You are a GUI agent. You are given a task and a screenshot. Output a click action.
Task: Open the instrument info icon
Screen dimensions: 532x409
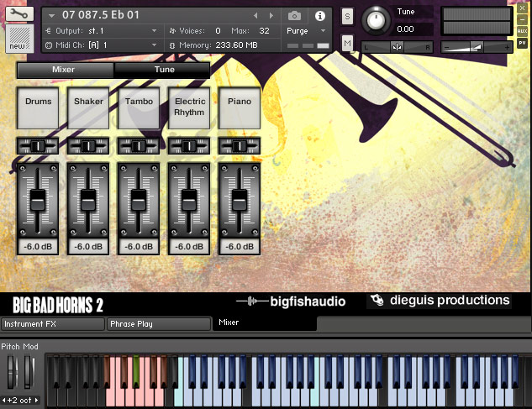[x=319, y=16]
